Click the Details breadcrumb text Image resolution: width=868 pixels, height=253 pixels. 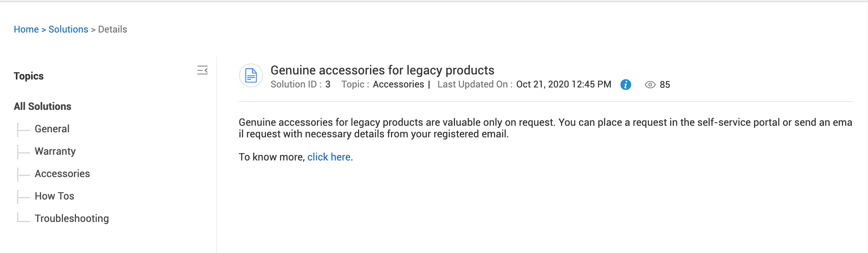[112, 29]
